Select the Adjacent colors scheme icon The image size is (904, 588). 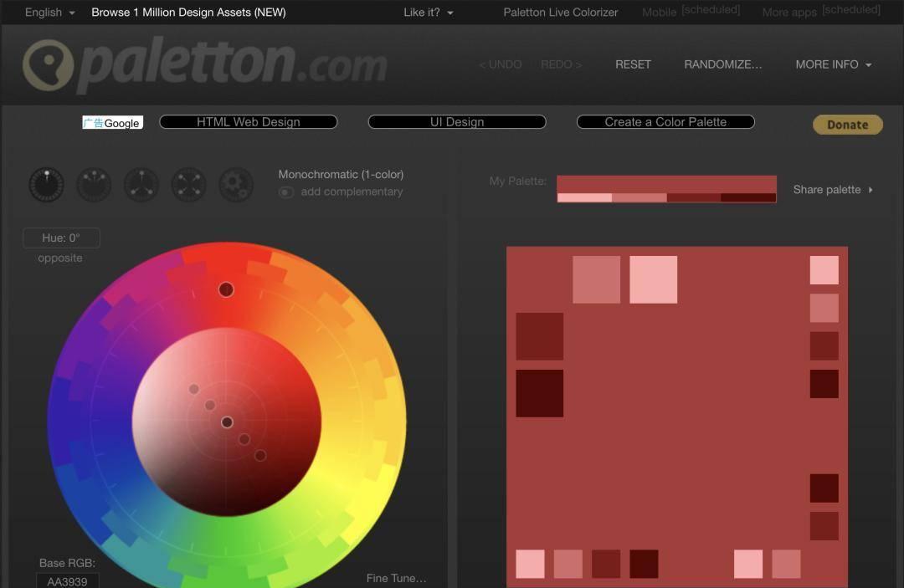click(x=94, y=185)
